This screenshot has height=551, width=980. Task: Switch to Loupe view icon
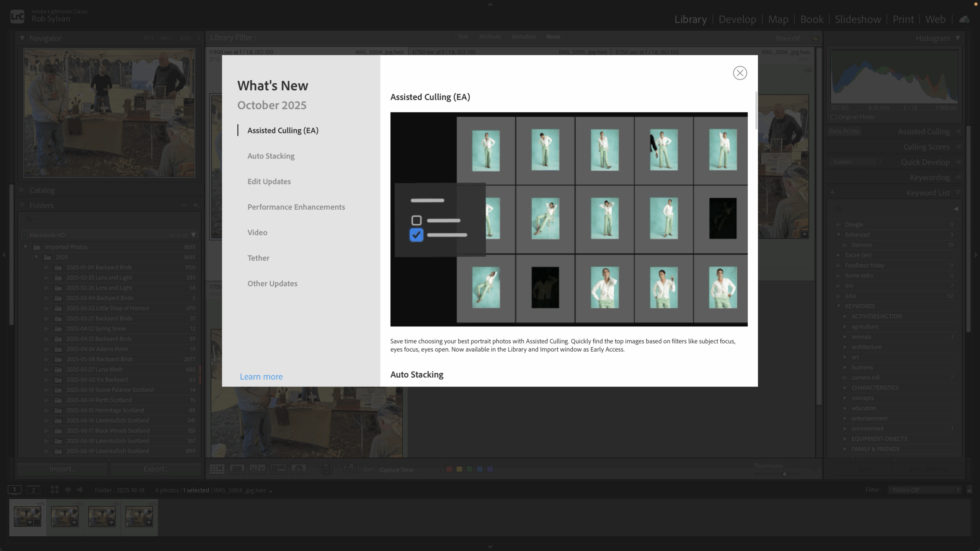(237, 469)
